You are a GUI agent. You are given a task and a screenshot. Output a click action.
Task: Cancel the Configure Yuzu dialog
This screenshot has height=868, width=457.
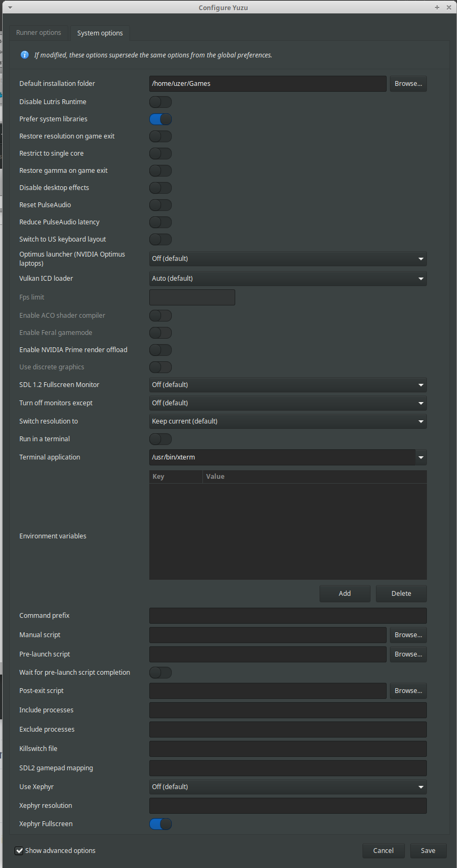pos(383,851)
